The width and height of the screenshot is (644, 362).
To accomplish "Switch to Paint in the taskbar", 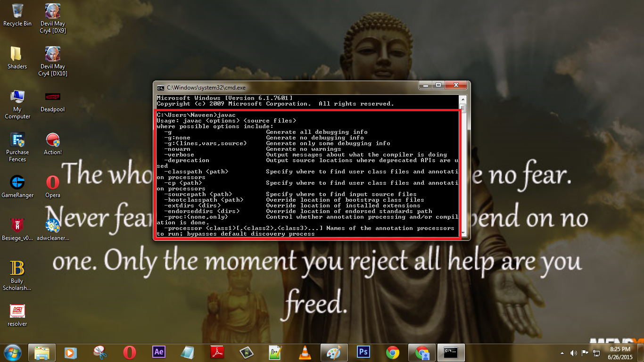I will point(334,352).
